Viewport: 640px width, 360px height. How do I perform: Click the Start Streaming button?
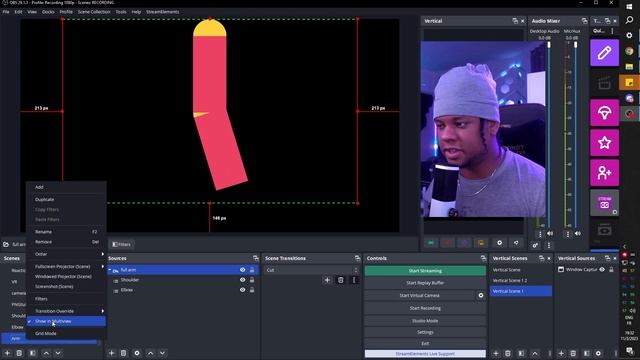click(x=425, y=271)
